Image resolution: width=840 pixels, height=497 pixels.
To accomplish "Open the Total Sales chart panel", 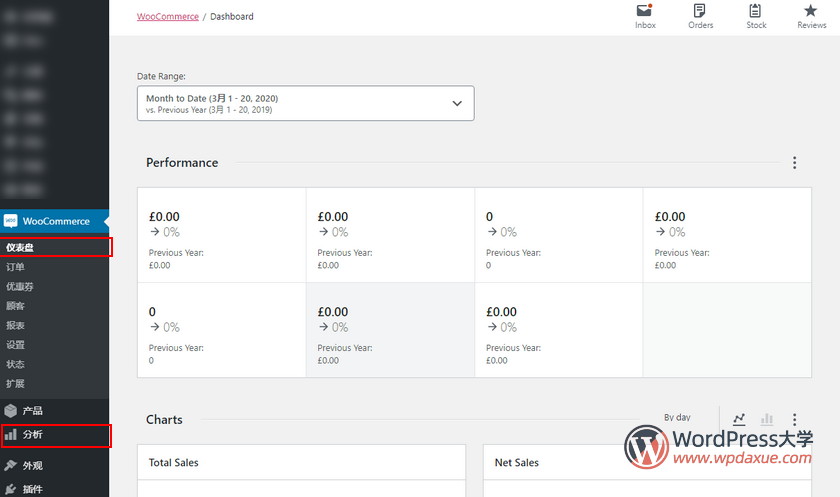I will (x=301, y=463).
